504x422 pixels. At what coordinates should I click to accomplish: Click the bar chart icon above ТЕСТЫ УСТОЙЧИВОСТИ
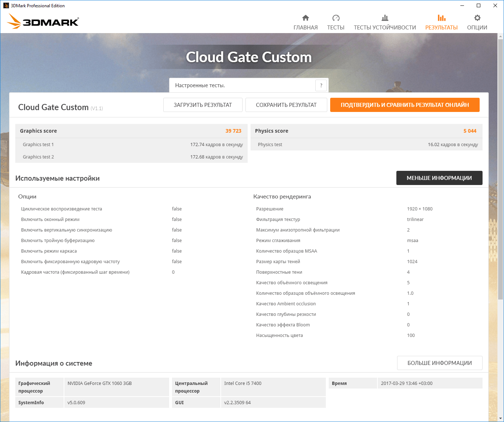385,18
